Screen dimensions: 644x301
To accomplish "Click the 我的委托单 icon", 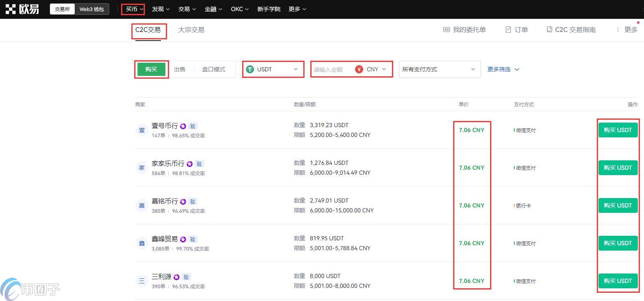I will point(446,30).
